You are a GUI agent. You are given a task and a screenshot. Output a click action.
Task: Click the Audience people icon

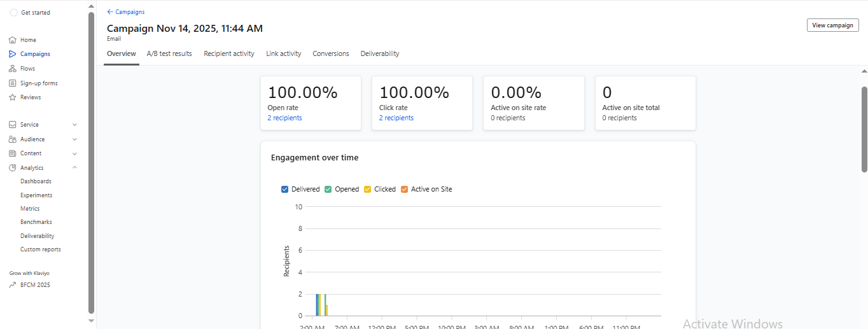[x=13, y=139]
